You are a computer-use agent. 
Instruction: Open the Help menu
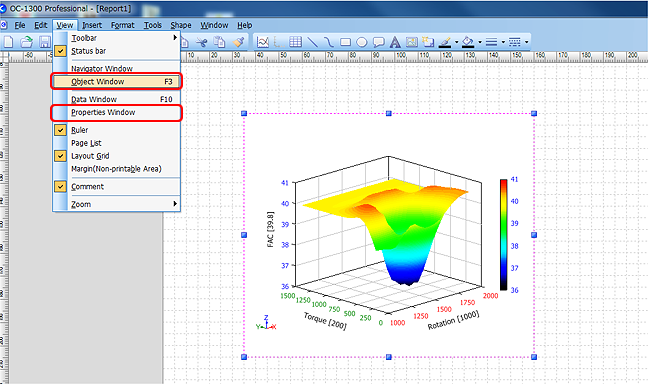pos(245,25)
